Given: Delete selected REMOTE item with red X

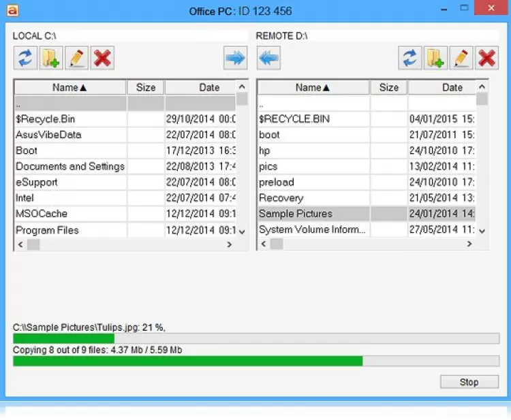Looking at the screenshot, I should coord(487,58).
